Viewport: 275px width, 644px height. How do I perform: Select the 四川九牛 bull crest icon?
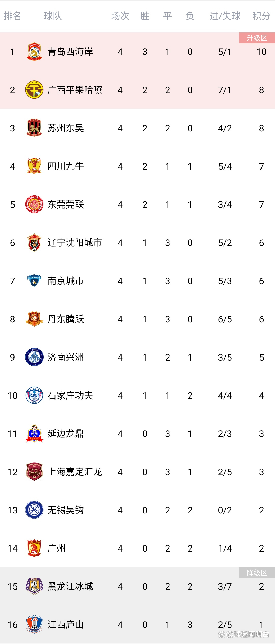(34, 166)
